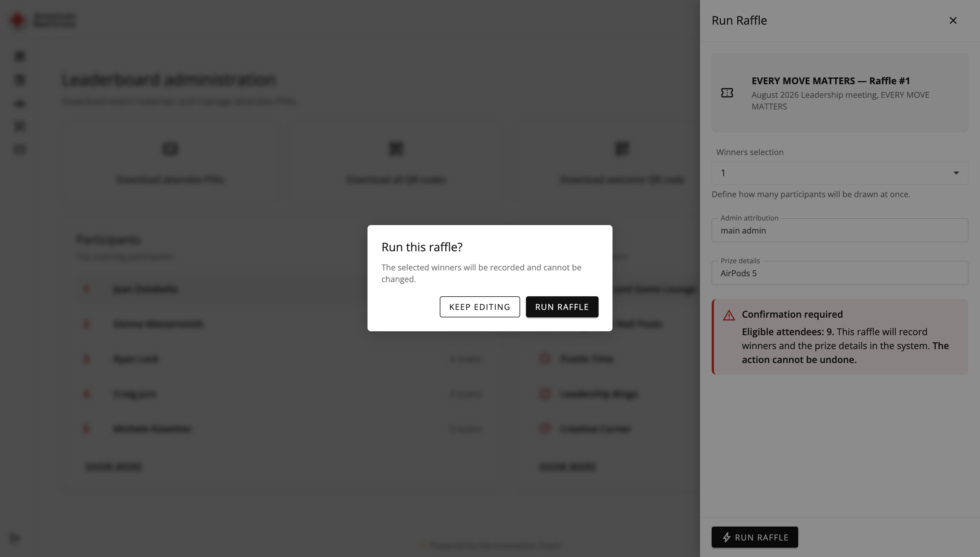Open the Winners selection dropdown
The height and width of the screenshot is (557, 980).
839,173
